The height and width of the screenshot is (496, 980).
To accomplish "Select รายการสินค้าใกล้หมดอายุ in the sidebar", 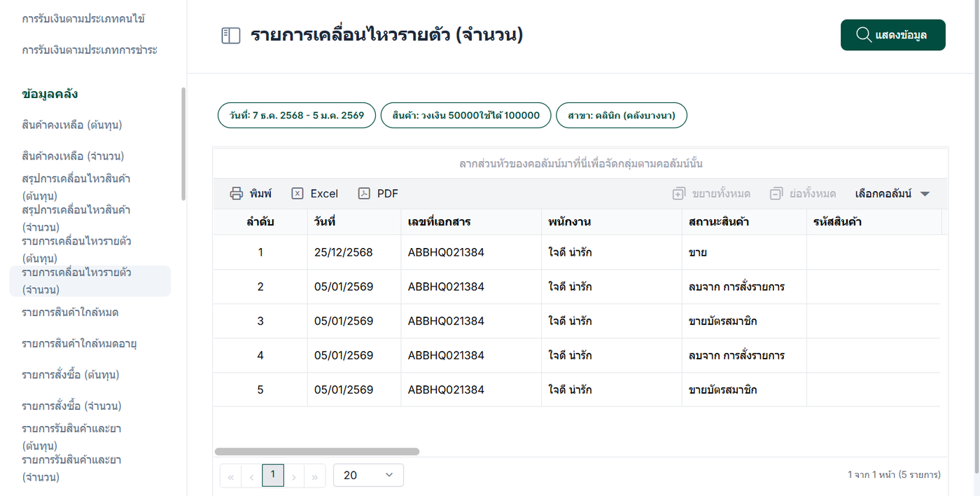I will click(x=79, y=343).
